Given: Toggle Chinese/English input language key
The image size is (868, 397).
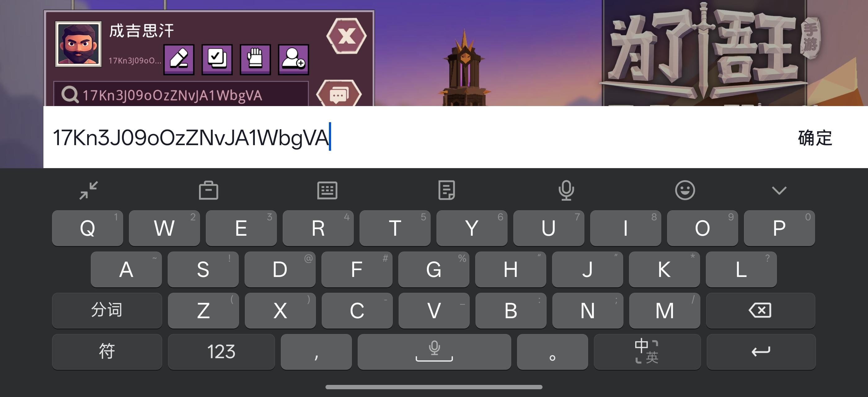Looking at the screenshot, I should click(647, 351).
